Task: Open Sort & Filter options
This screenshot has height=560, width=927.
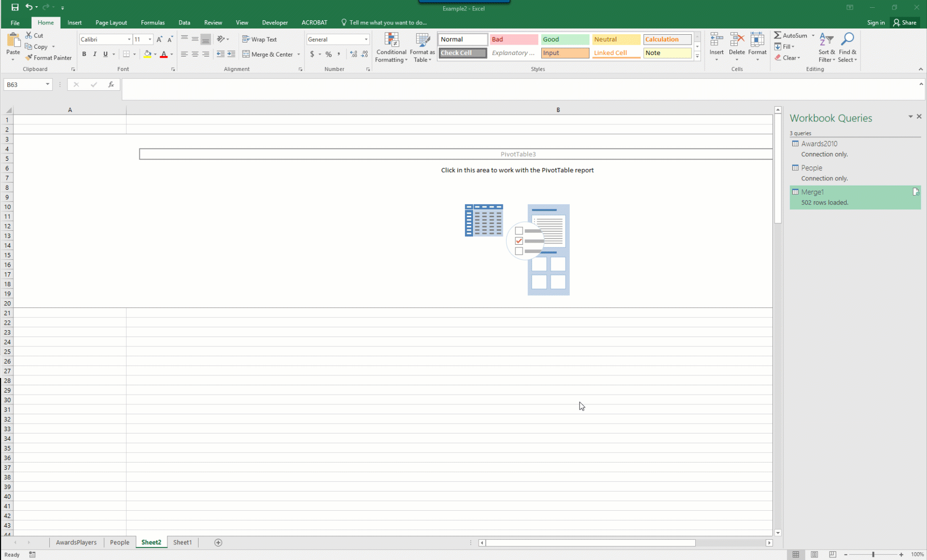Action: (826, 47)
